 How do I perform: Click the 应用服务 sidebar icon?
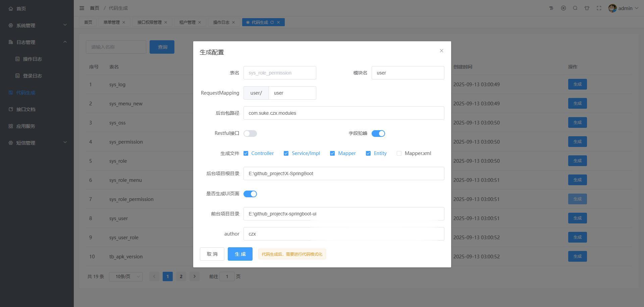[11, 126]
